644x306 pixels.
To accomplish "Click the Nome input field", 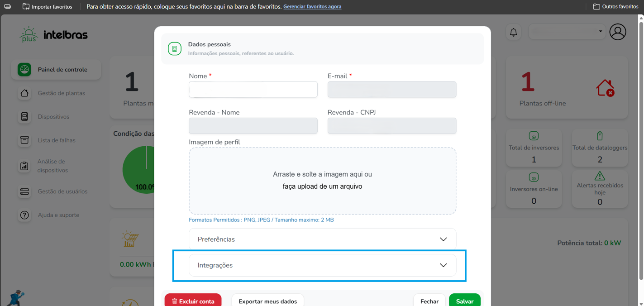I will click(253, 90).
